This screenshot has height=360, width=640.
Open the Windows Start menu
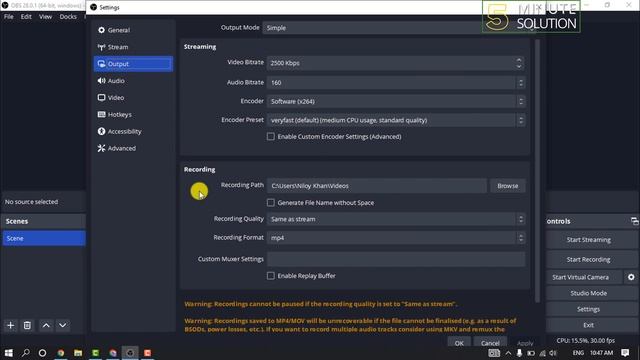click(x=8, y=353)
